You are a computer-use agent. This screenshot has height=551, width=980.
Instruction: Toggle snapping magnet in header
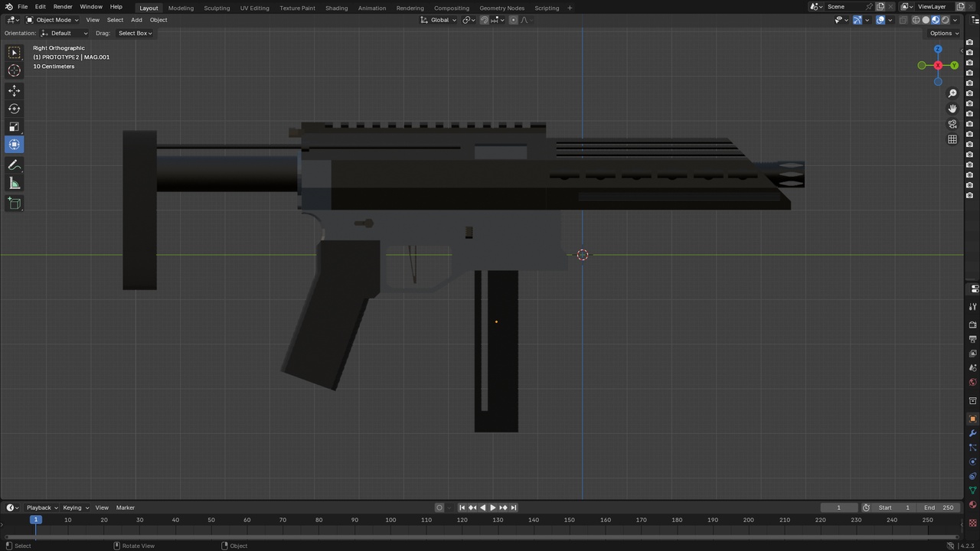coord(485,20)
